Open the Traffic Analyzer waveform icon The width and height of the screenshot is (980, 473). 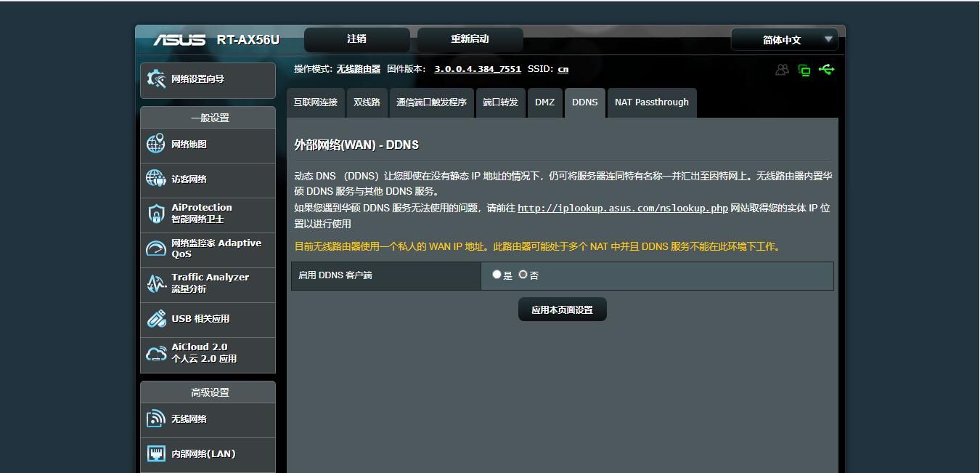[x=156, y=283]
